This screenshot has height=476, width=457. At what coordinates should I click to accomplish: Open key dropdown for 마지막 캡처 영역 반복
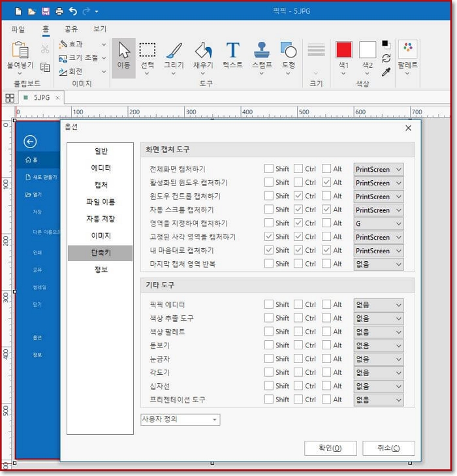coord(379,264)
